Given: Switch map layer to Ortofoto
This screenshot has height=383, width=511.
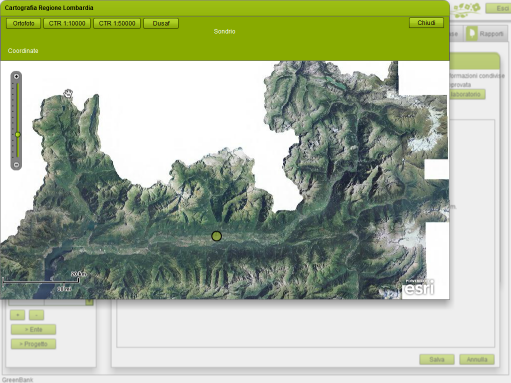Looking at the screenshot, I should [23, 24].
